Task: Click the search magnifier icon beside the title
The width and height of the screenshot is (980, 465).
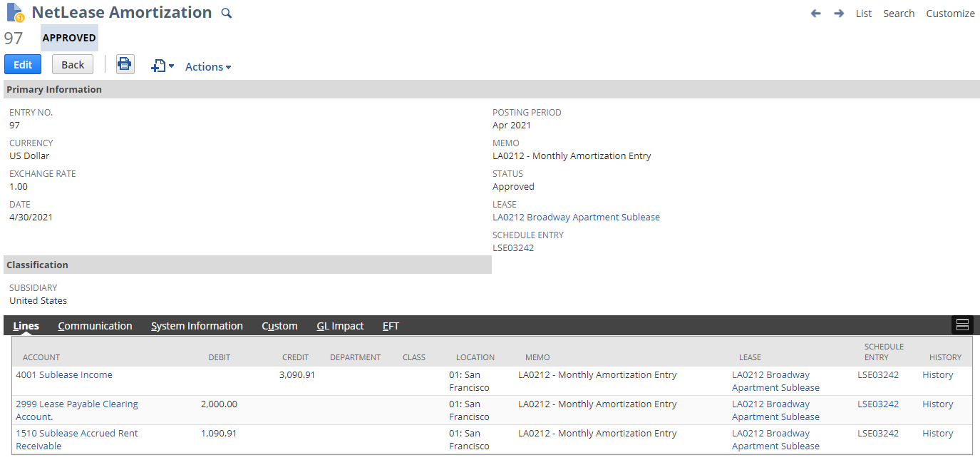Action: 227,13
